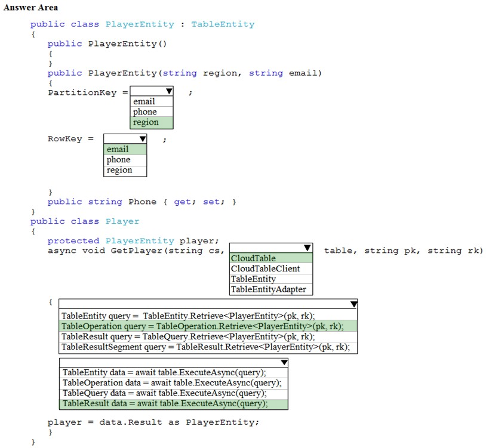Viewport: 486px width, 448px height.
Task: Open the data statement dropdown arrow
Action: 284,362
